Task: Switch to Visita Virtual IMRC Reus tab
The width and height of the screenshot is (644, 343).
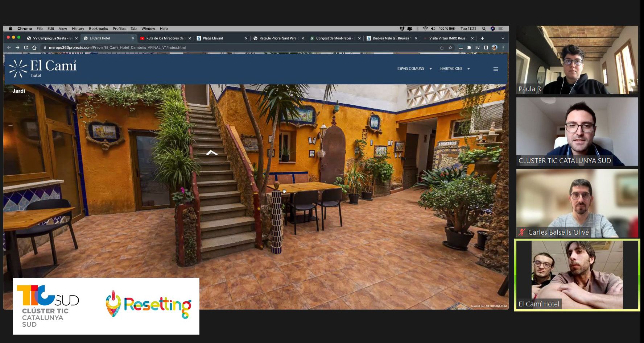Action: point(449,38)
